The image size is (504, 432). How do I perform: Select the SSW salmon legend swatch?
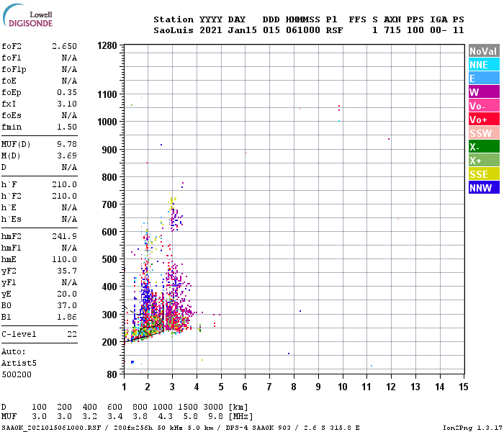point(484,133)
